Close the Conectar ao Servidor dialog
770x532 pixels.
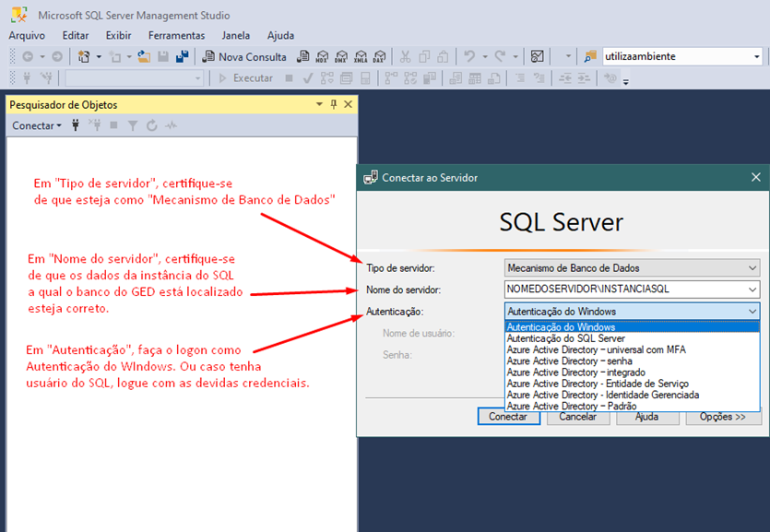click(x=756, y=177)
